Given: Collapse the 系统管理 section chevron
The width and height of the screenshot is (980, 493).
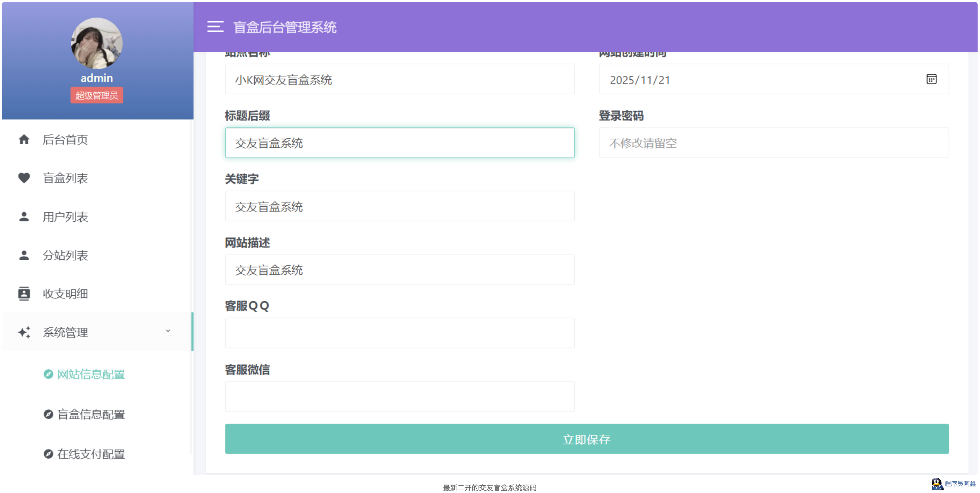Looking at the screenshot, I should pos(168,331).
